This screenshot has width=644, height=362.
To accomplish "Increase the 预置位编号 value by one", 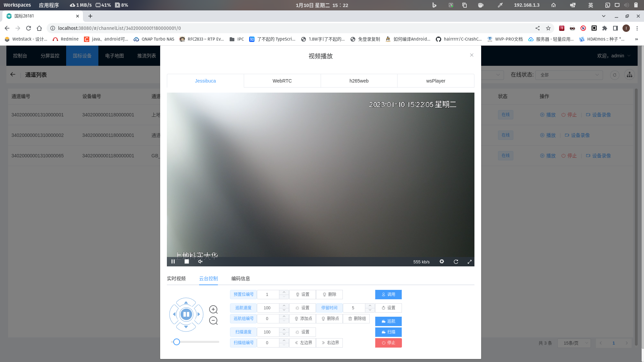I will (x=284, y=292).
